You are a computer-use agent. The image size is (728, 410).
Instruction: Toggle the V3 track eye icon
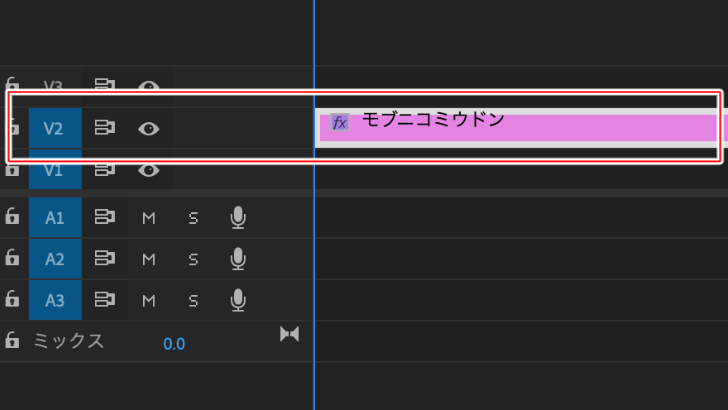coord(149,86)
